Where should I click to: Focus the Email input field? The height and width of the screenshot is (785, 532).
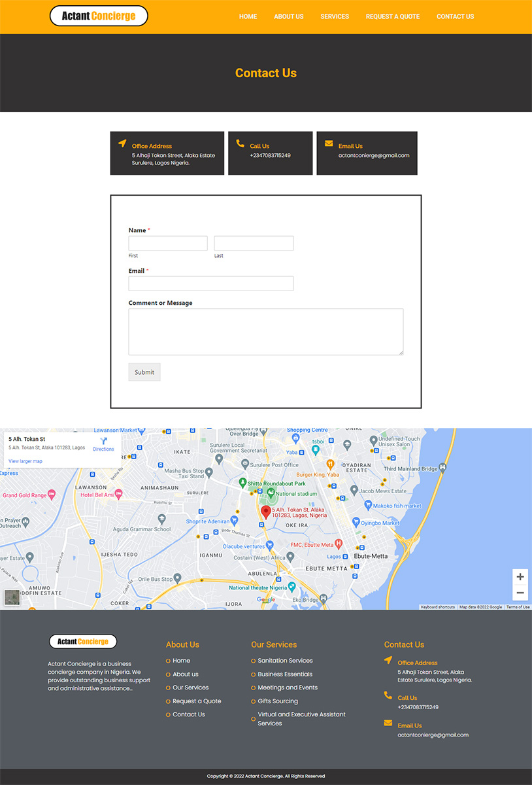[x=211, y=283]
